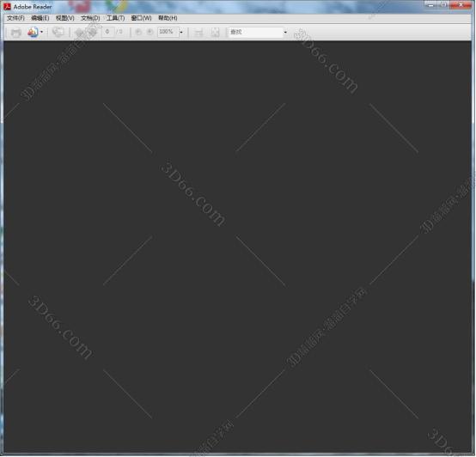
Task: Go to previous page arrow icon
Action: (80, 32)
